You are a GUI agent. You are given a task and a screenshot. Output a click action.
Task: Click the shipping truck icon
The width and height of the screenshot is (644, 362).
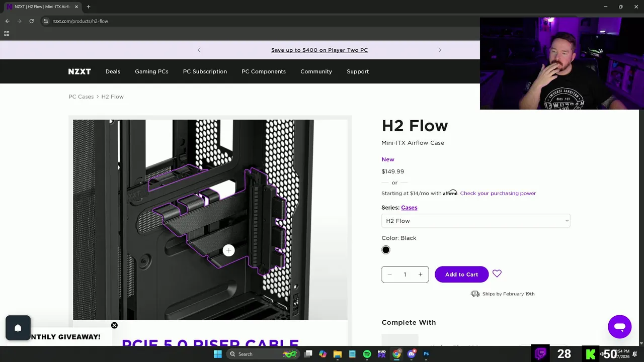(475, 294)
